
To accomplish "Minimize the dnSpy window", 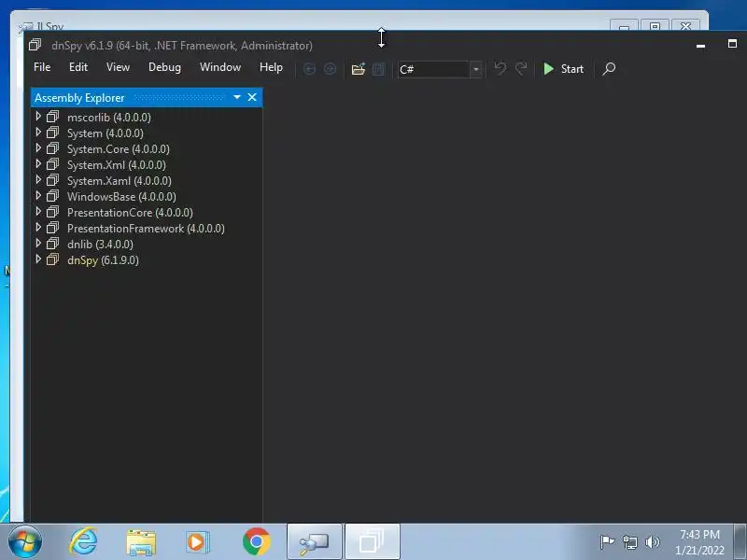I will coord(700,46).
